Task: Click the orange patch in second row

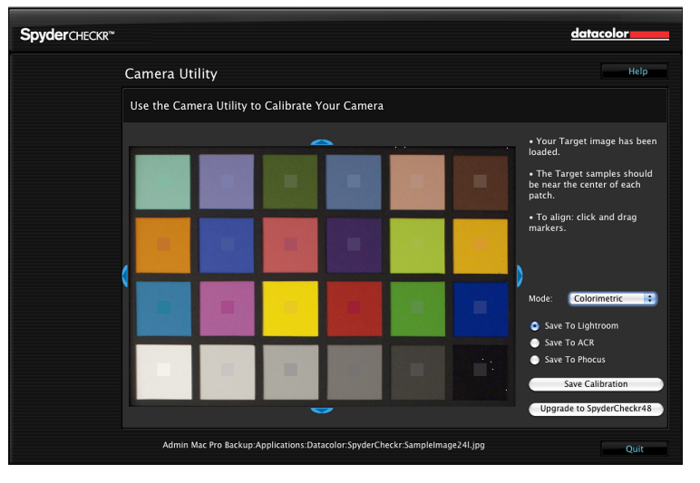Action: [163, 245]
